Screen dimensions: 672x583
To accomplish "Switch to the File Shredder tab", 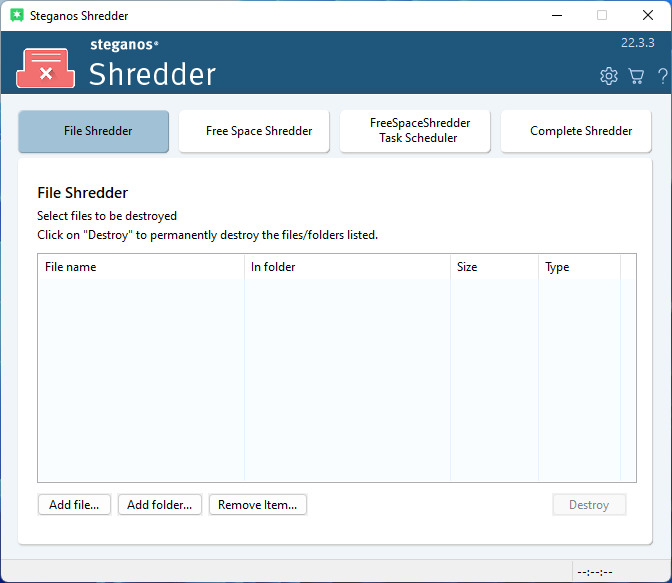I will pyautogui.click(x=94, y=131).
